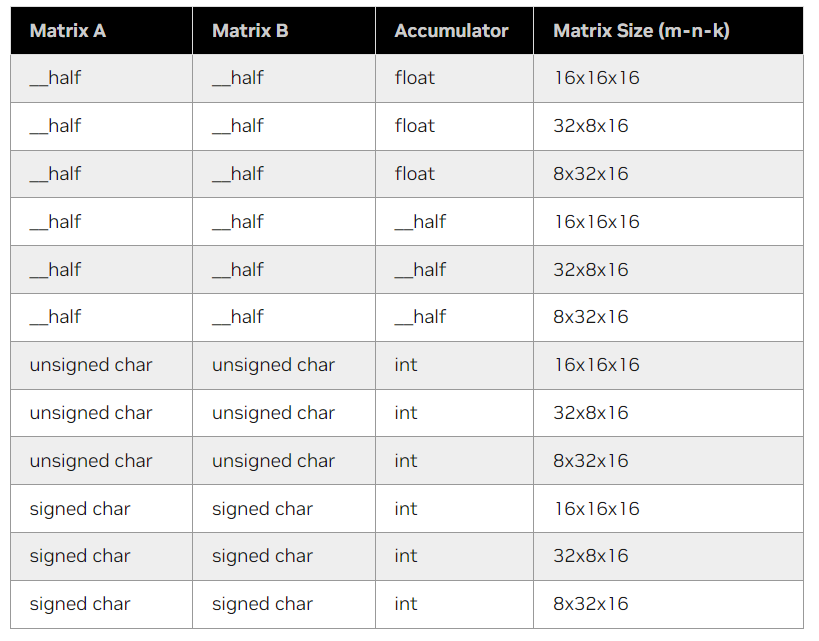Select the Matrix B column header
819x641 pixels.
coord(250,31)
